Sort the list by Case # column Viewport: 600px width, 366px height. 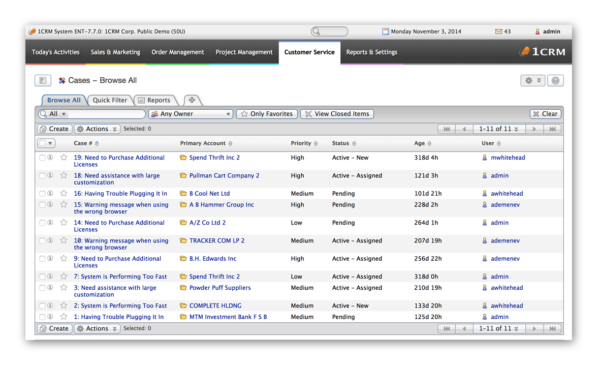tap(86, 143)
